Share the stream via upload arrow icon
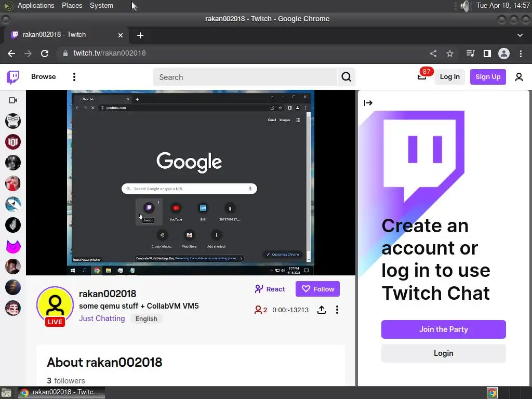Image resolution: width=532 pixels, height=399 pixels. 322,310
